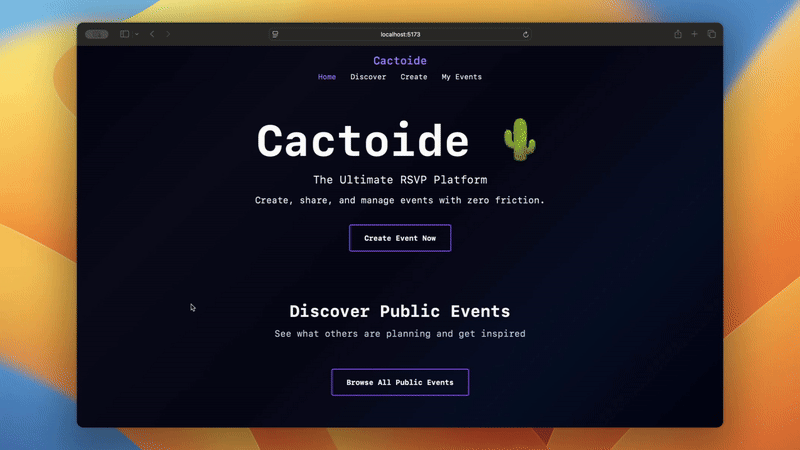Viewport: 800px width, 450px height.
Task: Click the localhost:5173 address field
Action: 401,34
